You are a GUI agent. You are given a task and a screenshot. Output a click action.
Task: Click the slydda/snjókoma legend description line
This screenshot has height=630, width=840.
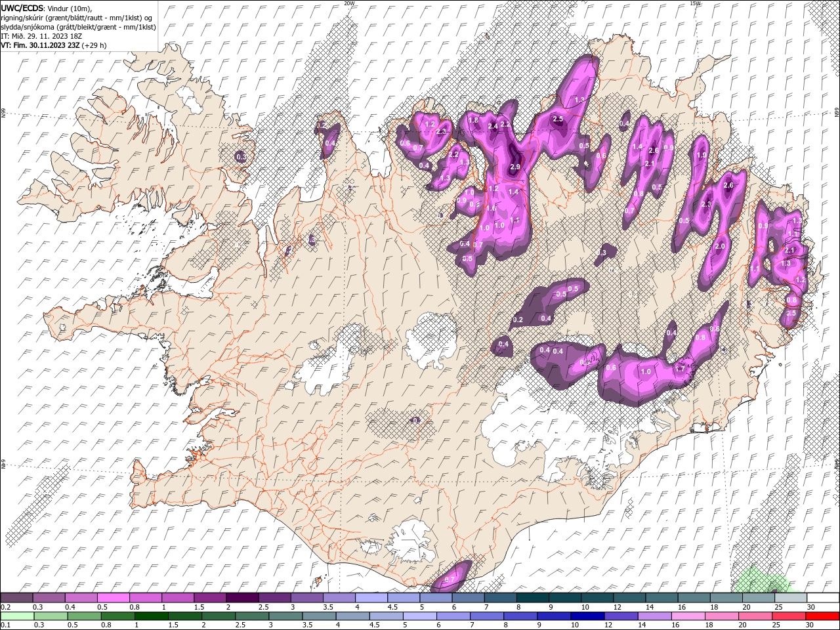78,27
